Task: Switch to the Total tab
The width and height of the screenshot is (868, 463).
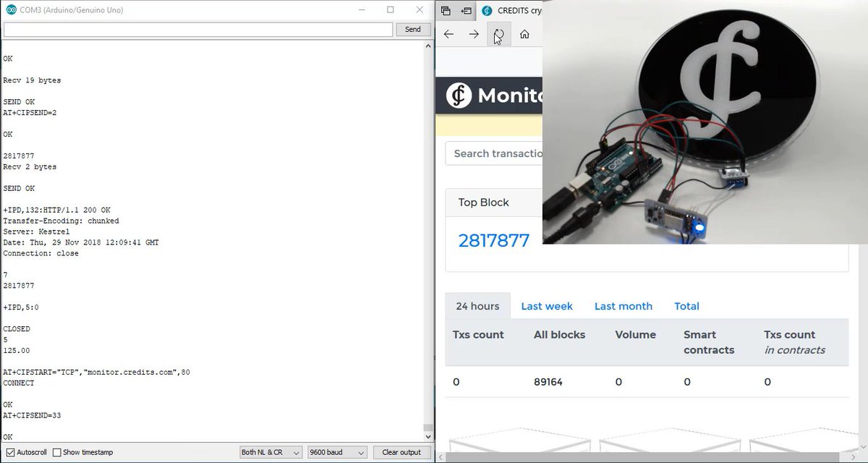Action: point(686,306)
